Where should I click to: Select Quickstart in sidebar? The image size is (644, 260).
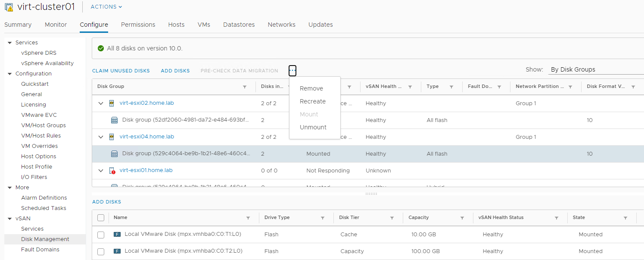(35, 84)
